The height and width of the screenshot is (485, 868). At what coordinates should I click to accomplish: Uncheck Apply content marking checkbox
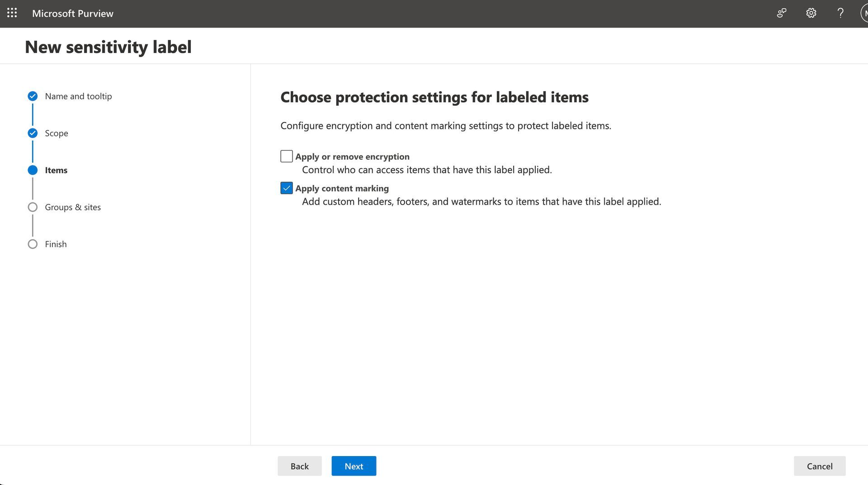pos(287,188)
